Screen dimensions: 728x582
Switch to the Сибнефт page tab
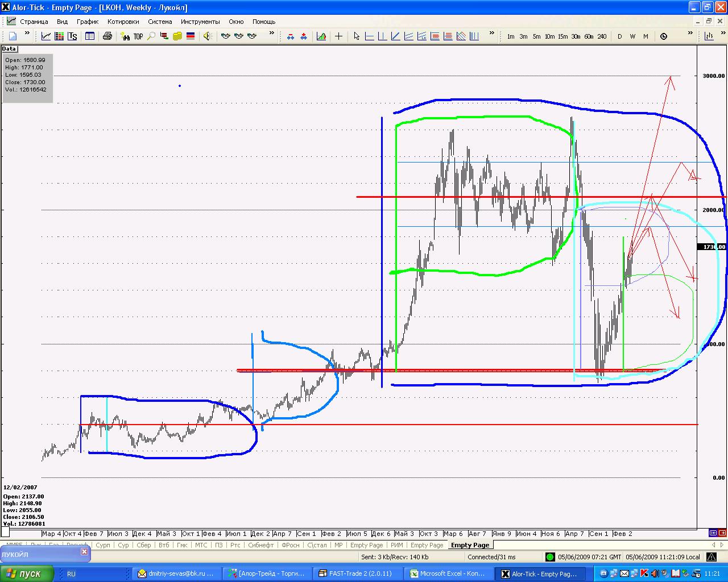[x=261, y=545]
